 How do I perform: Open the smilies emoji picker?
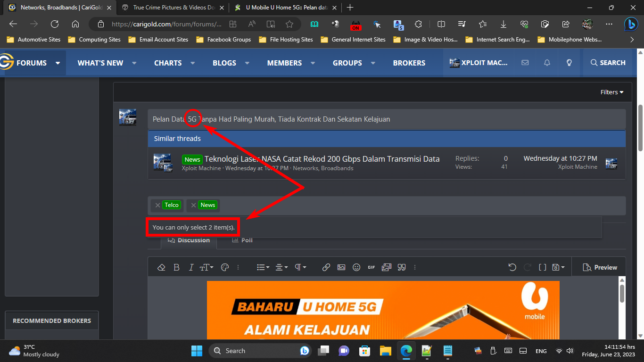[356, 267]
